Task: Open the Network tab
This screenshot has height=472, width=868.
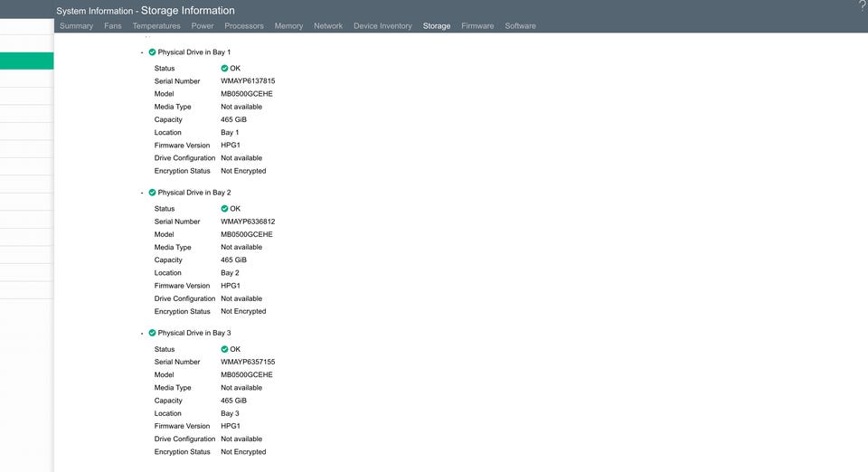Action: 328,26
